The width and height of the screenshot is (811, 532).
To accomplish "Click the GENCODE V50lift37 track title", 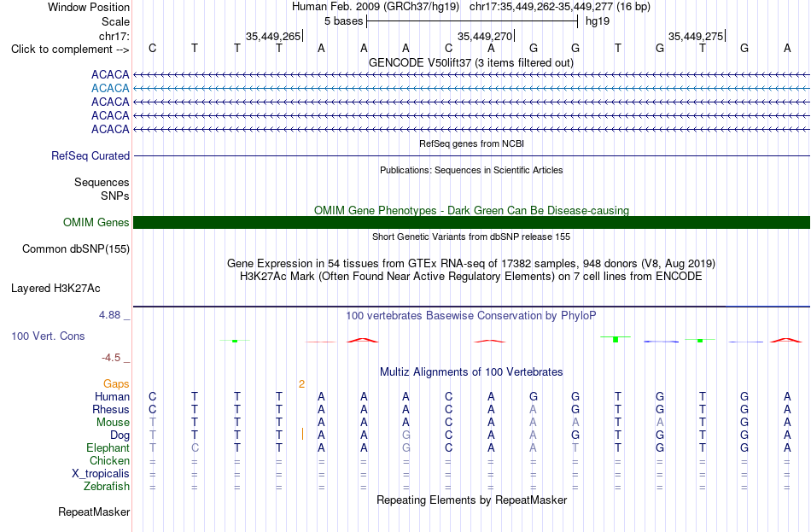I will coord(470,62).
